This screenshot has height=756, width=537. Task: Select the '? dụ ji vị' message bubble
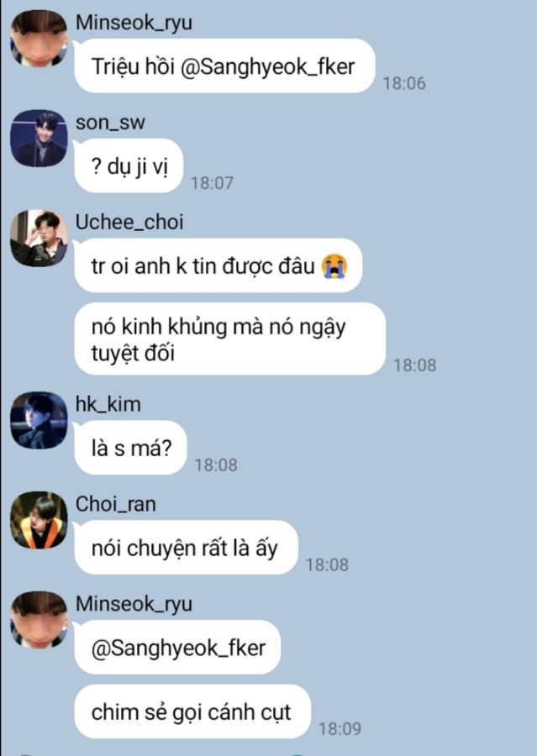(129, 165)
